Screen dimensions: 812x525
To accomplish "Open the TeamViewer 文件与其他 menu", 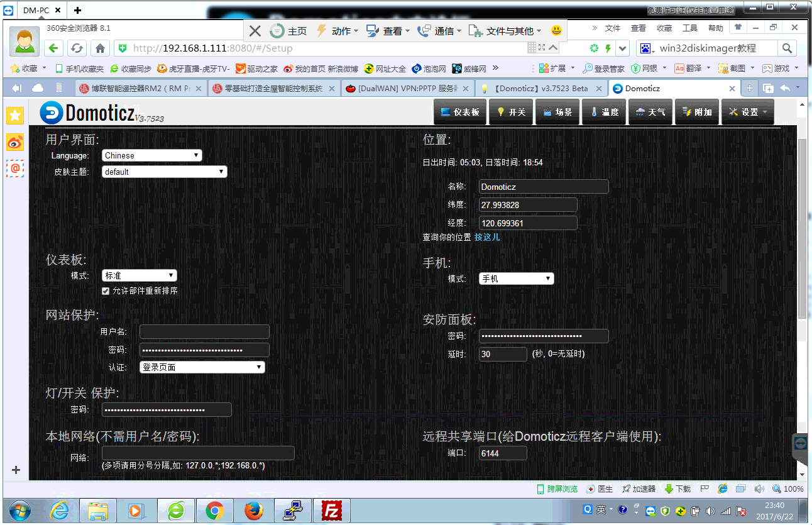I will tap(505, 31).
